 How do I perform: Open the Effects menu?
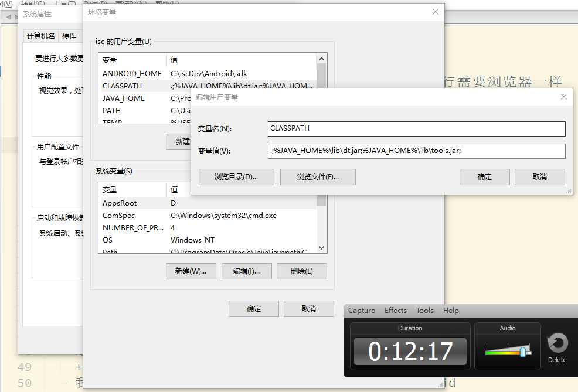[x=395, y=310]
